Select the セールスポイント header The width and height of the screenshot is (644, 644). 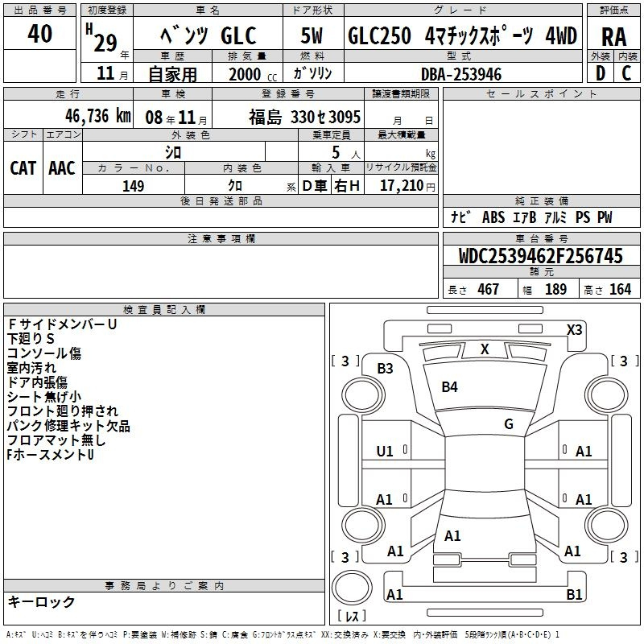click(541, 94)
